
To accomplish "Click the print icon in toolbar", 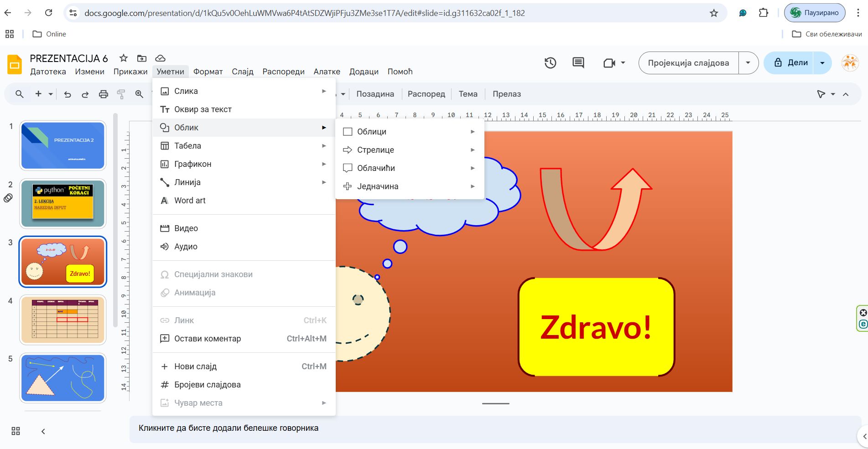I will point(104,94).
